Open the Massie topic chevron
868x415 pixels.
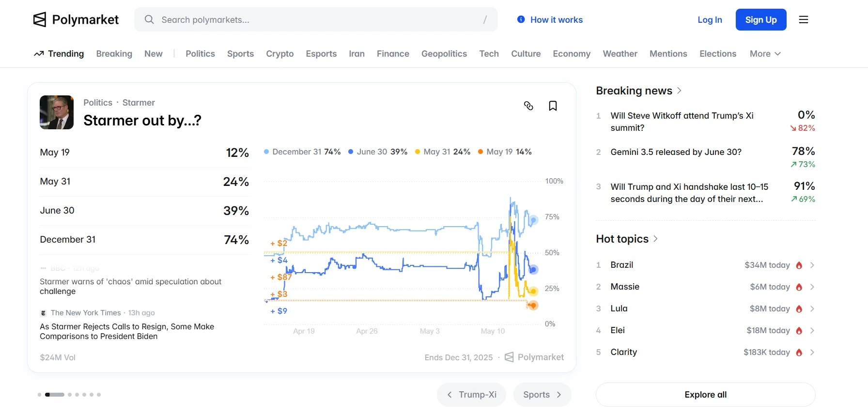812,287
